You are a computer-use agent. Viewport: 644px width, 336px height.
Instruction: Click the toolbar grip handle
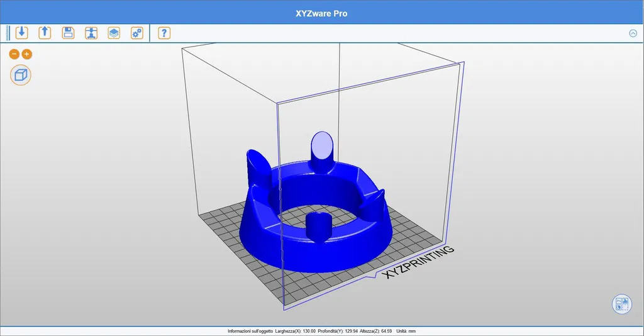(x=8, y=33)
